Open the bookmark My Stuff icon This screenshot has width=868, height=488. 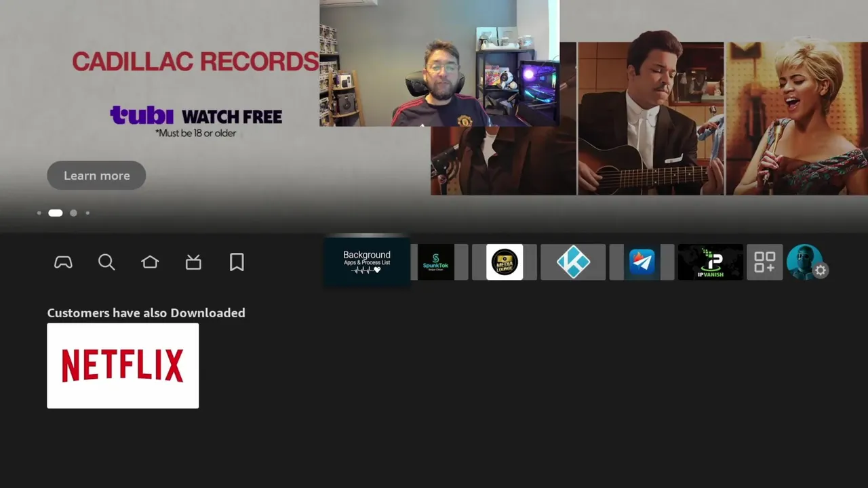pos(237,262)
